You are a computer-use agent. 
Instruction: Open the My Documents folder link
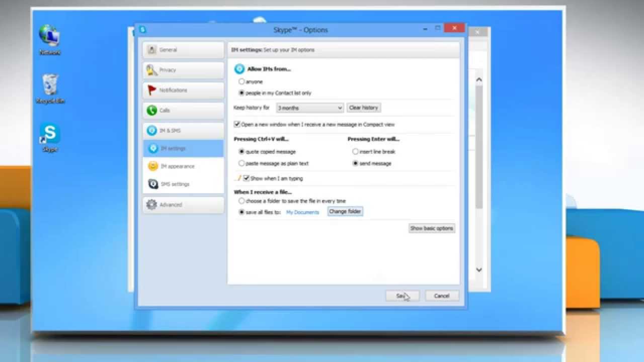(x=302, y=212)
